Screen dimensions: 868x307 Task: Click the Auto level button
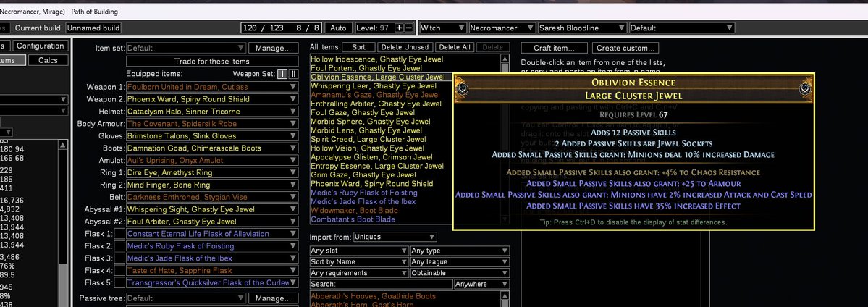[338, 28]
